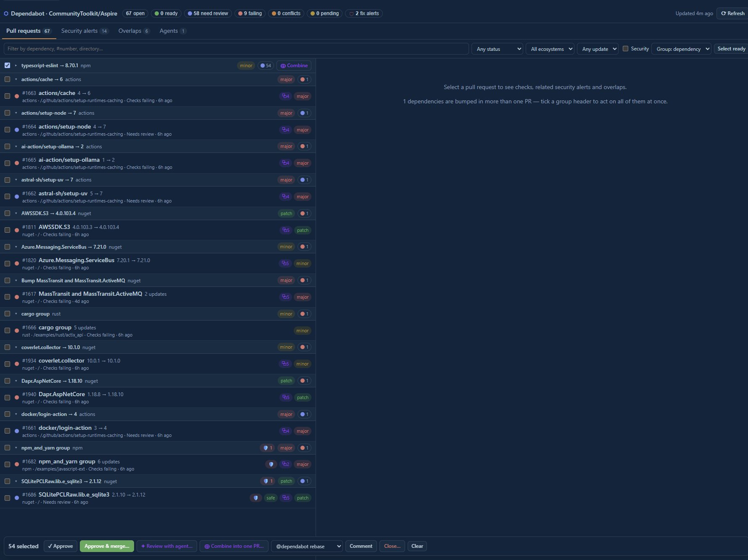Switch to the Security alerts tab
Image resolution: width=748 pixels, height=560 pixels.
(x=84, y=31)
